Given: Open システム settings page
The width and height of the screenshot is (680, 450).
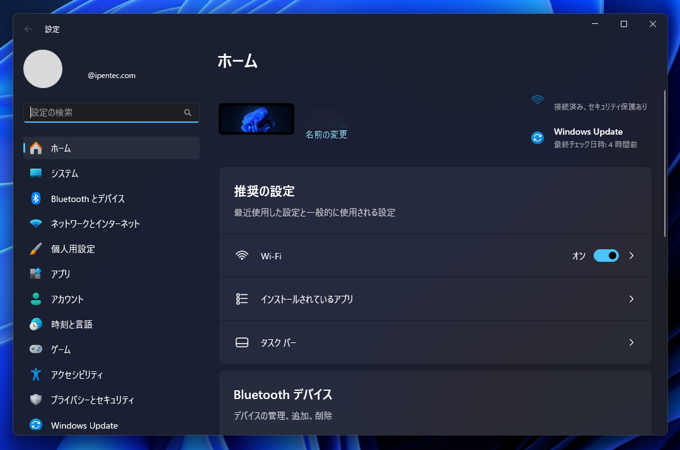Looking at the screenshot, I should click(x=111, y=173).
